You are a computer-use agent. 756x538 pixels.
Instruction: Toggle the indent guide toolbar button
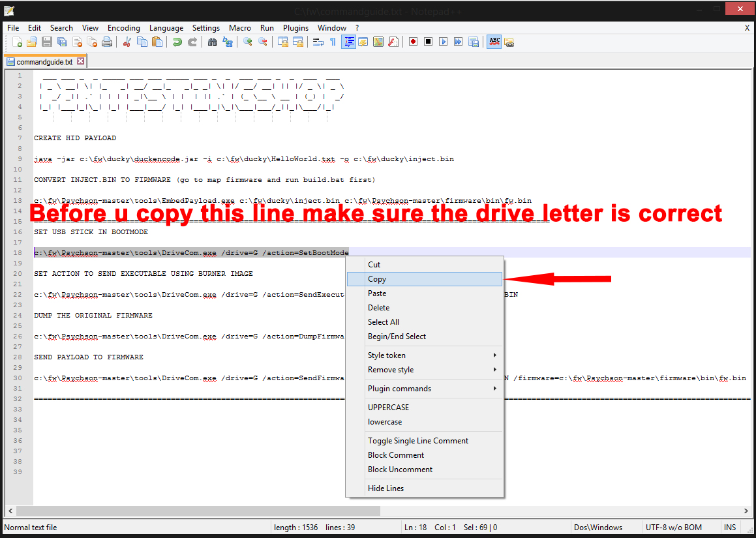(348, 42)
